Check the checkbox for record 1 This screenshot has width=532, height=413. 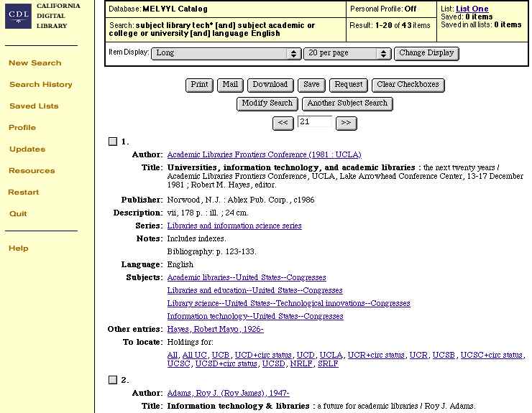pos(112,141)
